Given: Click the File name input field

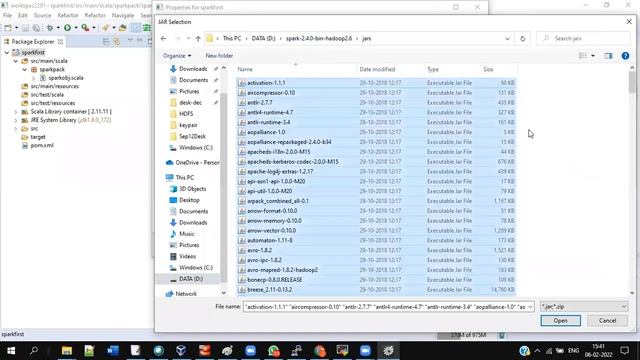Looking at the screenshot, I should click(x=384, y=307).
